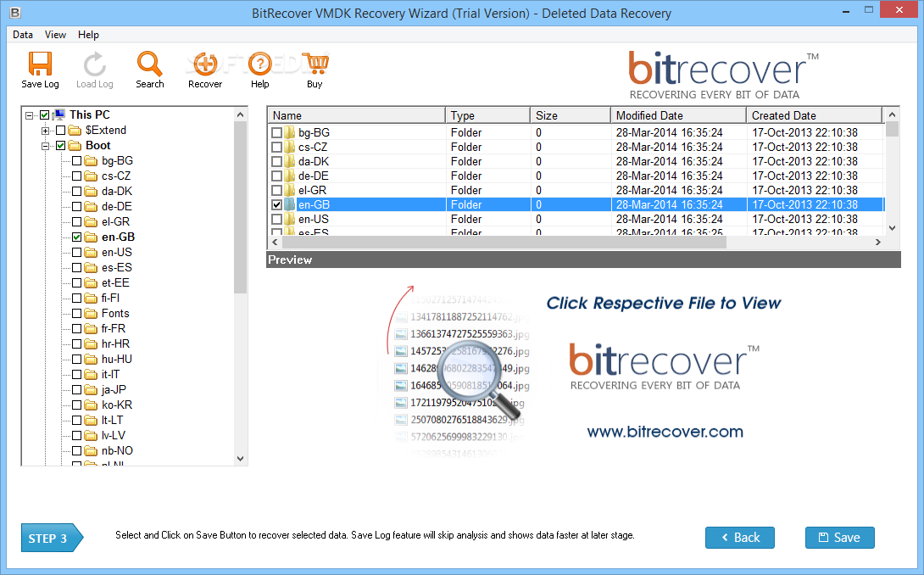Select the de-DE row in file list
Image resolution: width=924 pixels, height=575 pixels.
tap(576, 176)
